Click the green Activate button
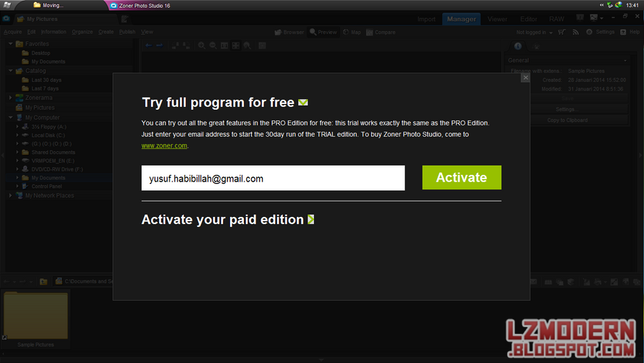The image size is (644, 363). (x=462, y=177)
